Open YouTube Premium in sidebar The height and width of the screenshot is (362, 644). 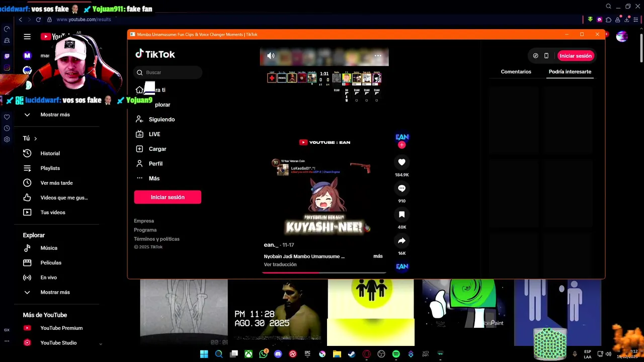pos(61,328)
